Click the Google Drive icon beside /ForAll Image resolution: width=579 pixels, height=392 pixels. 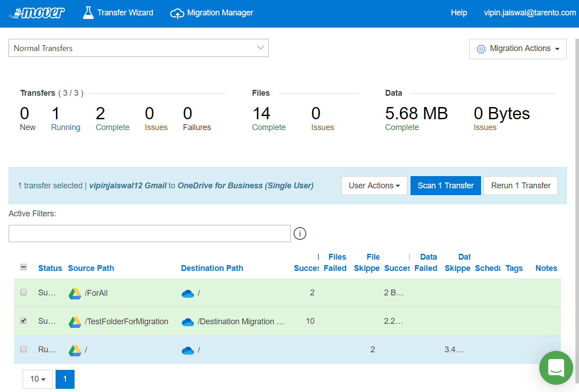coord(76,293)
